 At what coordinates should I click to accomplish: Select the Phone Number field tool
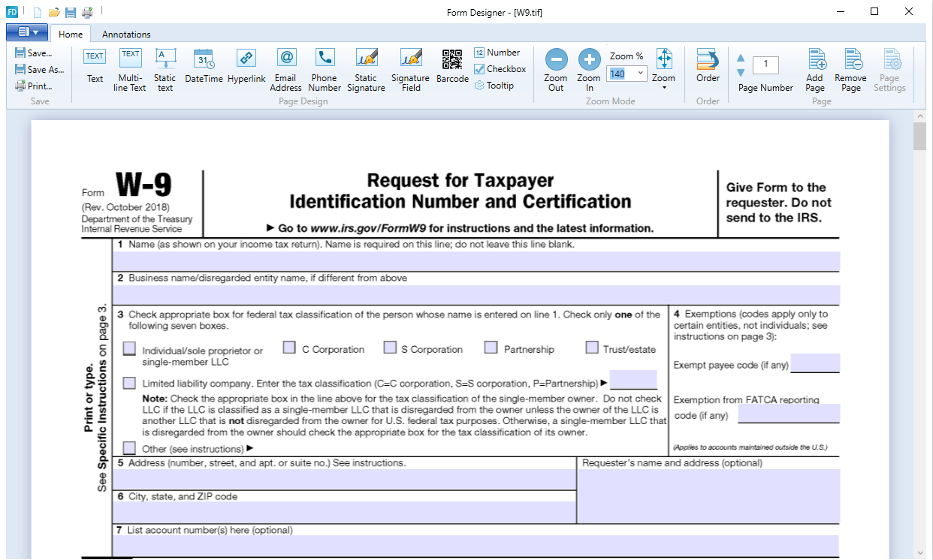pos(325,68)
